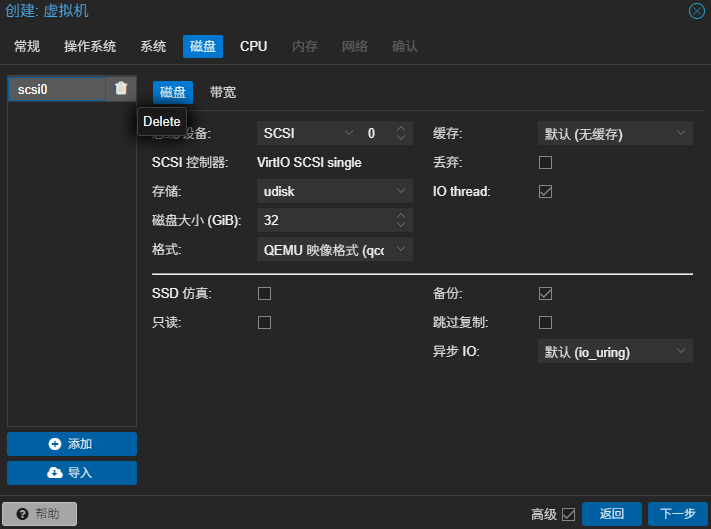Increment the SCSI device number spinner
711x529 pixels.
(401, 128)
